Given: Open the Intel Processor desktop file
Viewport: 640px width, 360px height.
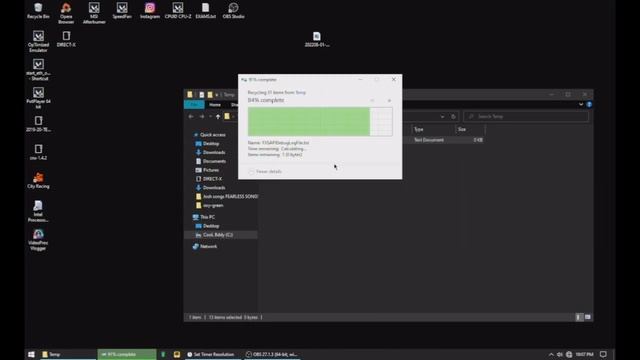Looking at the screenshot, I should click(x=38, y=211).
